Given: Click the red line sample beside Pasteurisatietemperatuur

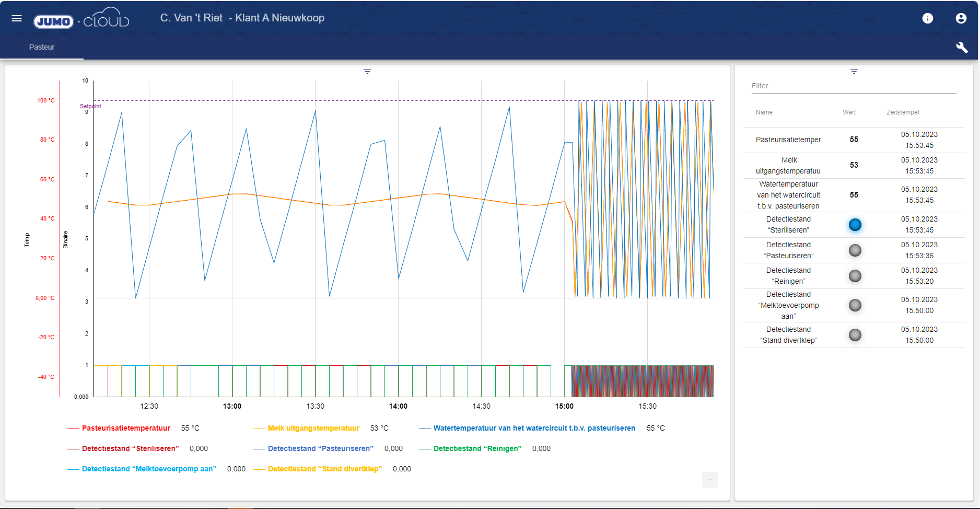Looking at the screenshot, I should point(72,427).
